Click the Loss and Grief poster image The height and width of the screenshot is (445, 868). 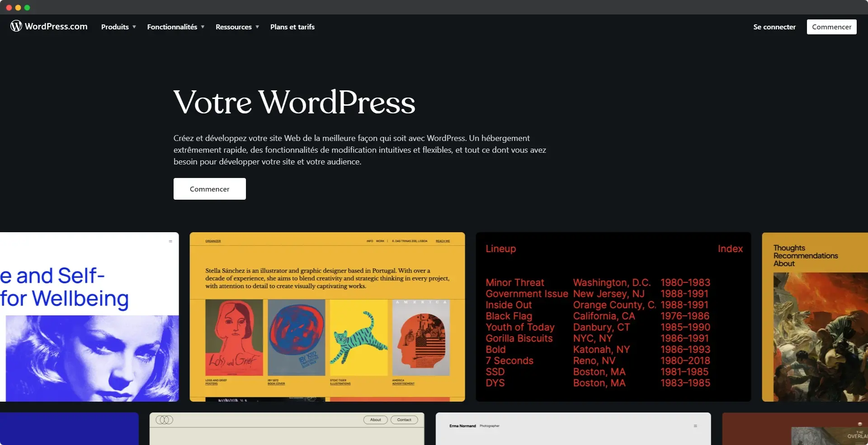234,337
